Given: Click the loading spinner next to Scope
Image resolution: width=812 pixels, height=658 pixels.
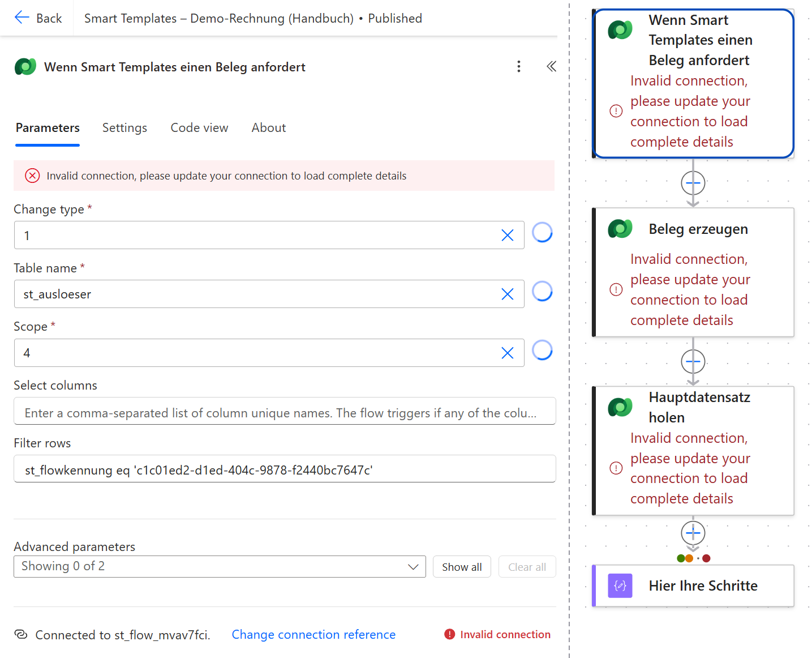Looking at the screenshot, I should [542, 350].
